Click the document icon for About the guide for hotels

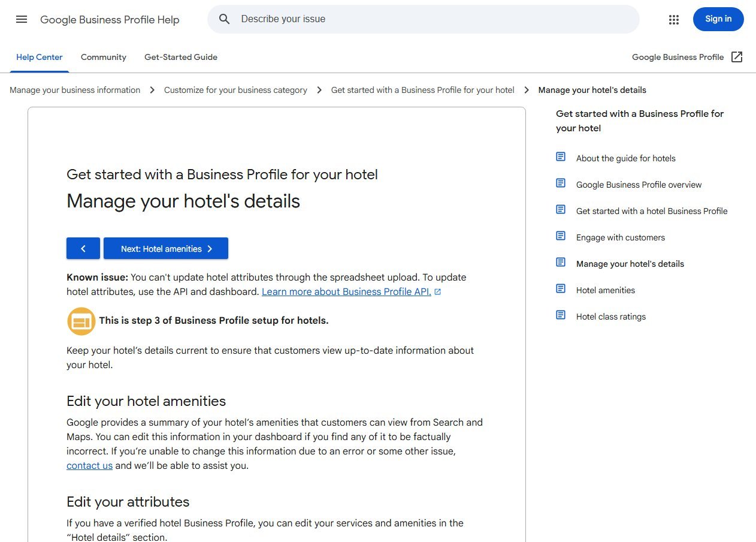point(561,156)
